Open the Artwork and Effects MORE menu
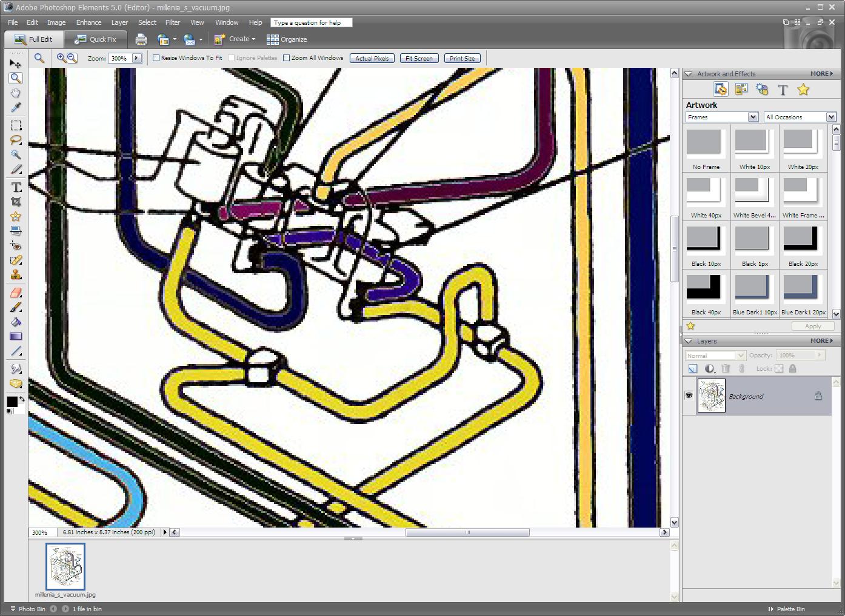845x616 pixels. pyautogui.click(x=821, y=74)
